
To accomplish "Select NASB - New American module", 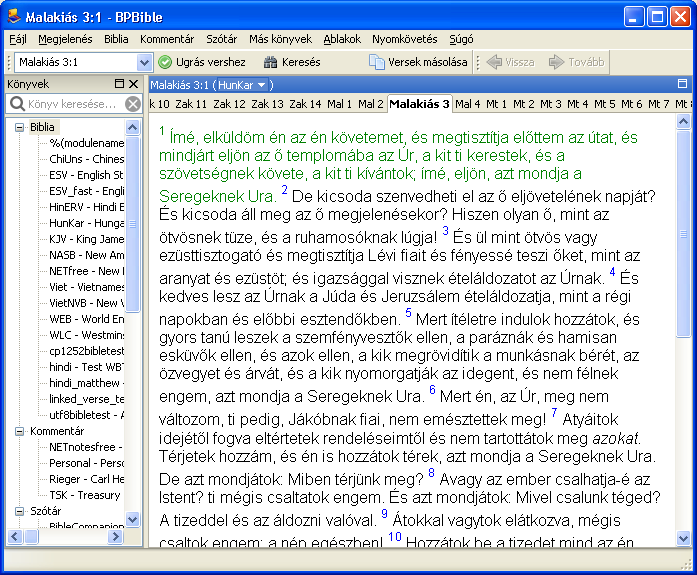I will [x=86, y=255].
